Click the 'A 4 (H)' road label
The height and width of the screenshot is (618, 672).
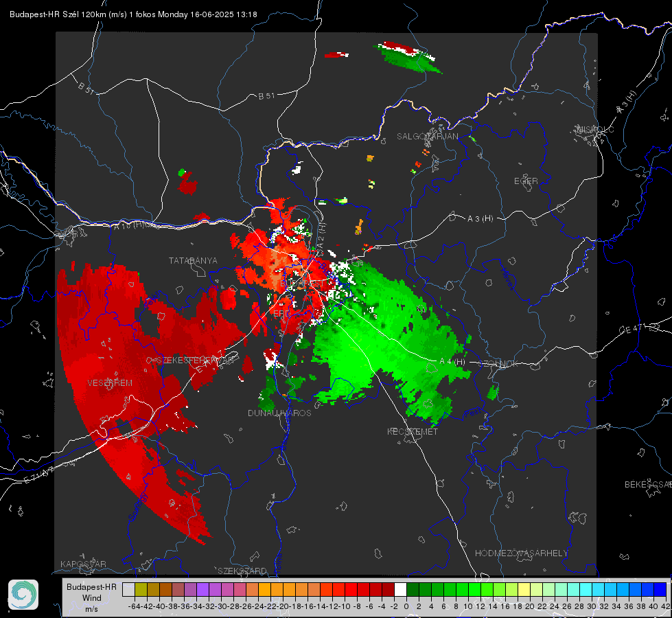[x=452, y=362]
